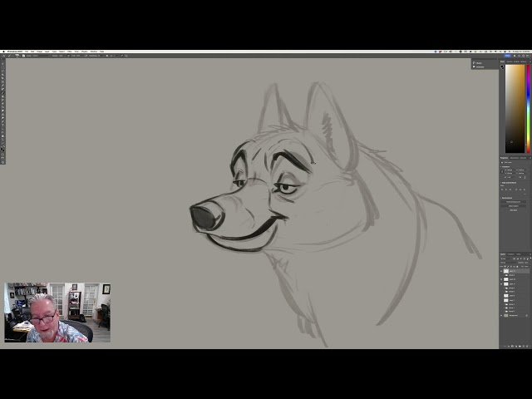Switch to the Channels tab
Viewport: 532px width, 399px height.
point(511,254)
